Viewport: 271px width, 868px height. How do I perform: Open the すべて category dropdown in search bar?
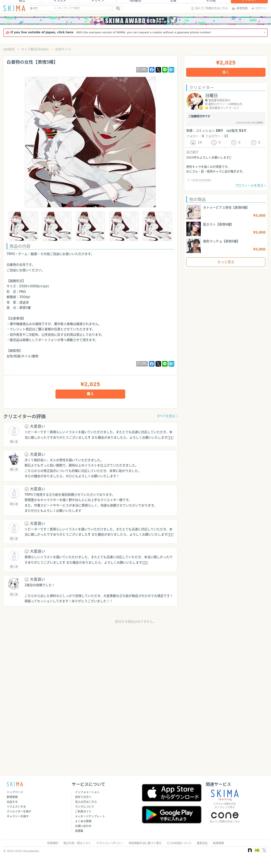click(42, 8)
